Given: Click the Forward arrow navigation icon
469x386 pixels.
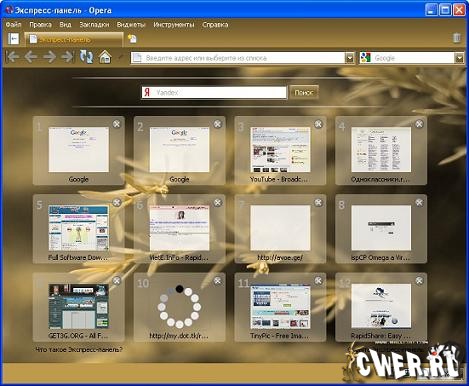Looking at the screenshot, I should pos(49,57).
